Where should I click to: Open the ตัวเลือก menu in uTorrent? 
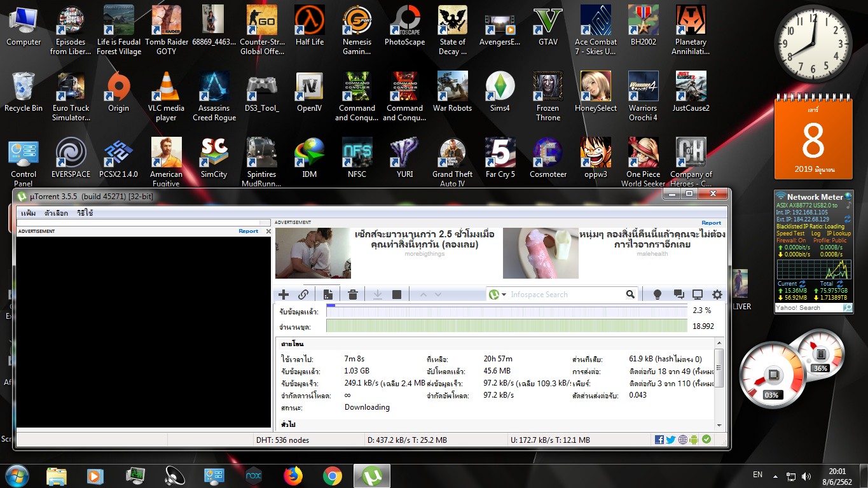coord(57,213)
